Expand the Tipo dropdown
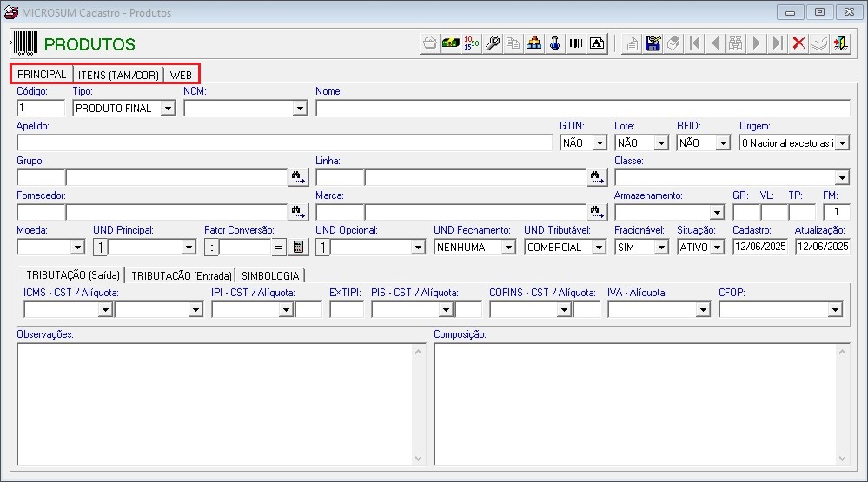Viewport: 868px width, 482px height. pyautogui.click(x=168, y=109)
